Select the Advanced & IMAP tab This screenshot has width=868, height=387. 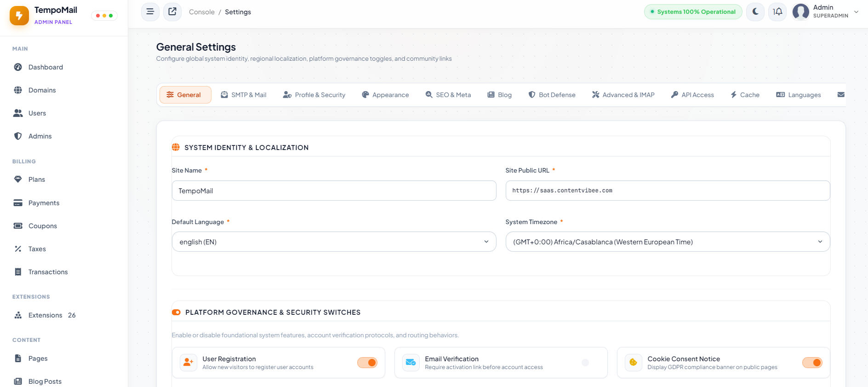pyautogui.click(x=623, y=95)
